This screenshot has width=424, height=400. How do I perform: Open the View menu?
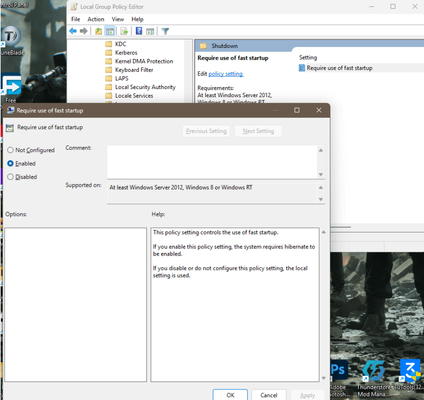[118, 19]
